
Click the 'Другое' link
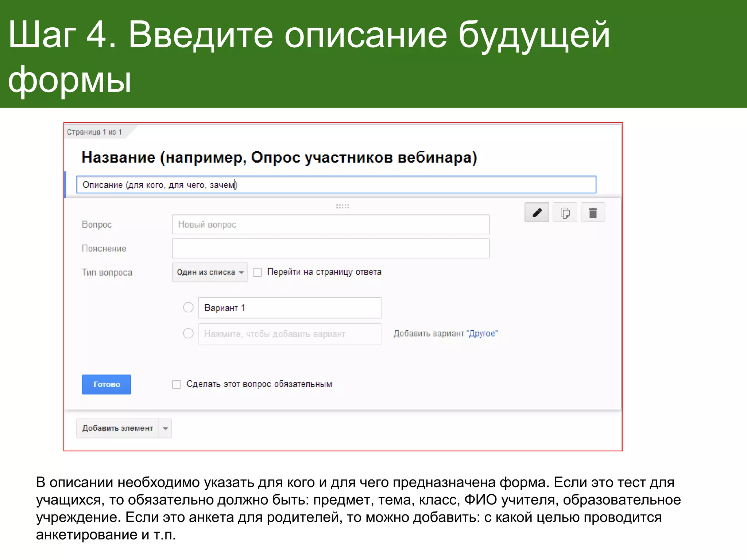point(482,334)
